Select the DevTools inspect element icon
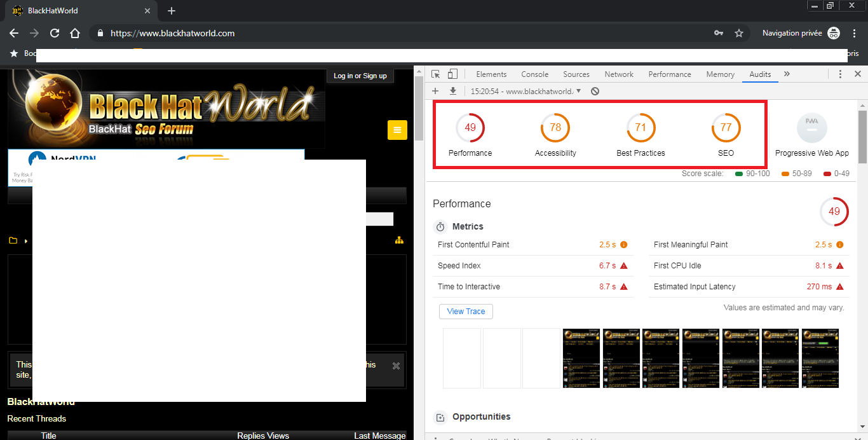Image resolution: width=868 pixels, height=440 pixels. tap(436, 74)
